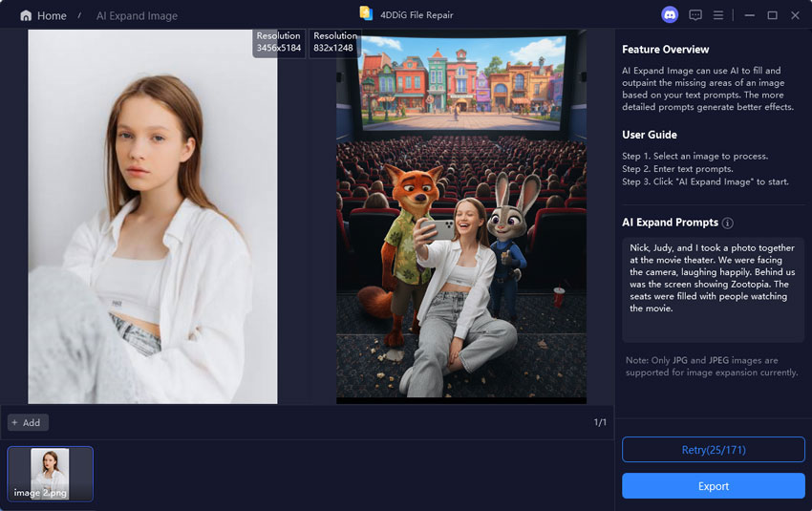Click the feedback chat bubble icon
The width and height of the screenshot is (812, 511).
[x=695, y=15]
